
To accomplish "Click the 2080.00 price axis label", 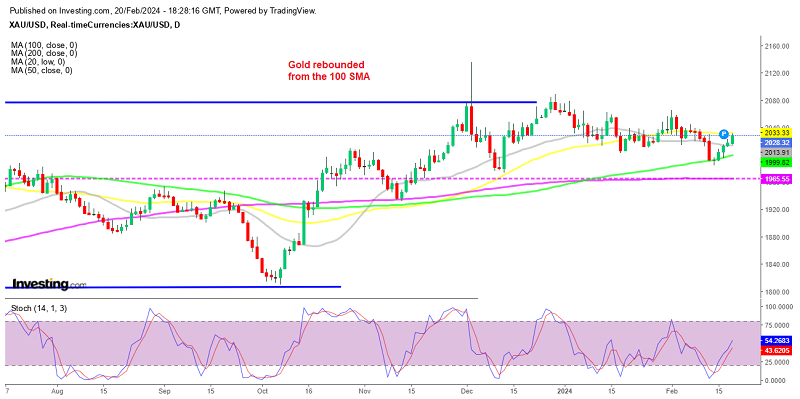I will click(778, 101).
